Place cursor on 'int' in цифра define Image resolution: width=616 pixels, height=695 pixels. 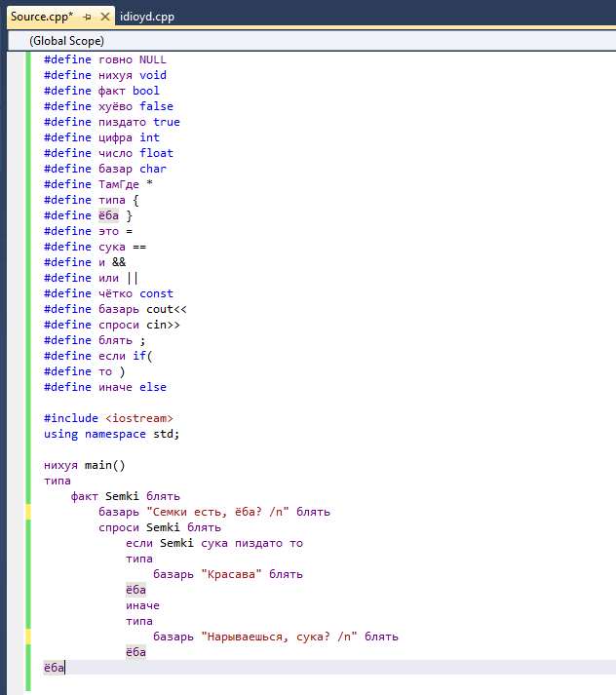point(149,137)
